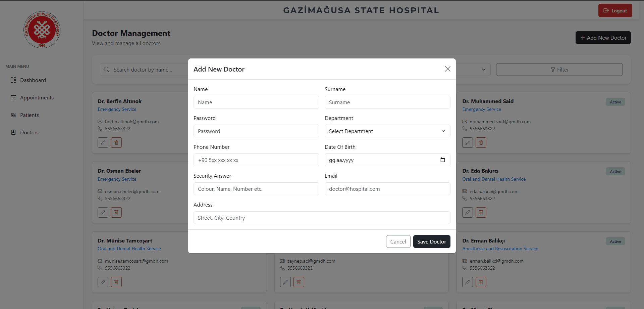644x309 pixels.
Task: Cancel the new doctor form
Action: pyautogui.click(x=398, y=241)
